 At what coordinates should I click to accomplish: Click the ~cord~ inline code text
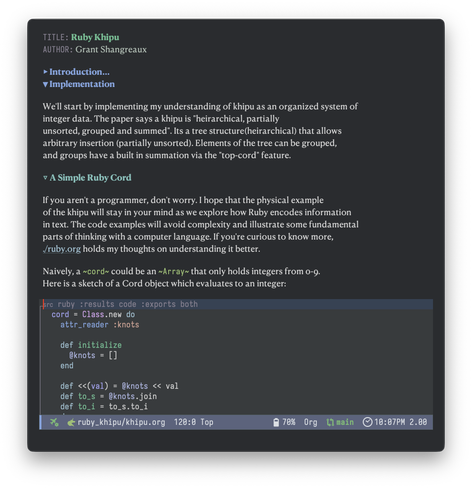click(x=96, y=272)
